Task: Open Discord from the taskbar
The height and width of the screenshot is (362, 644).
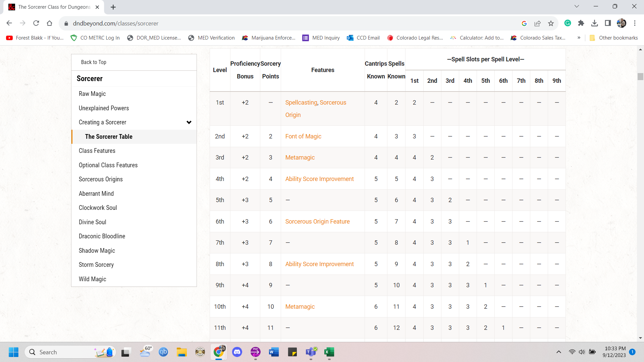Action: pos(237,352)
